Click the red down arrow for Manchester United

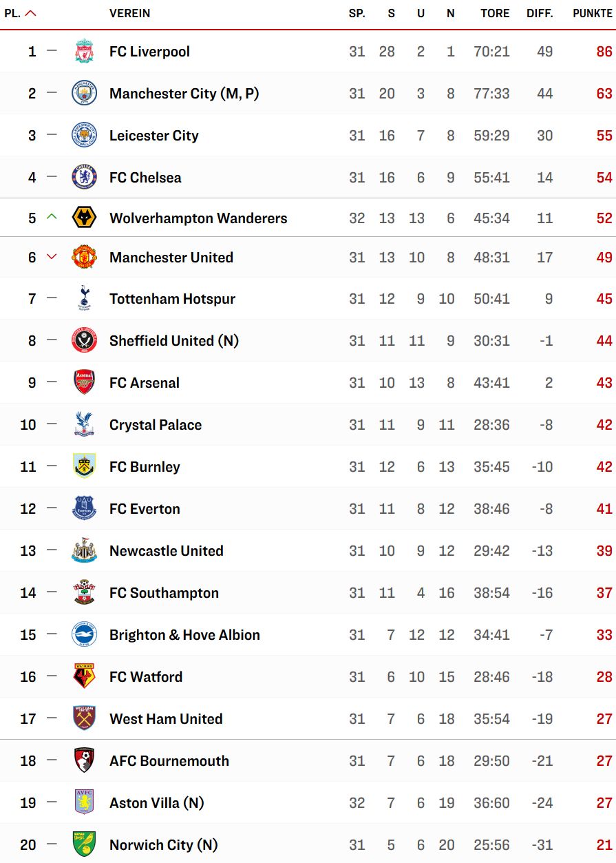[52, 257]
